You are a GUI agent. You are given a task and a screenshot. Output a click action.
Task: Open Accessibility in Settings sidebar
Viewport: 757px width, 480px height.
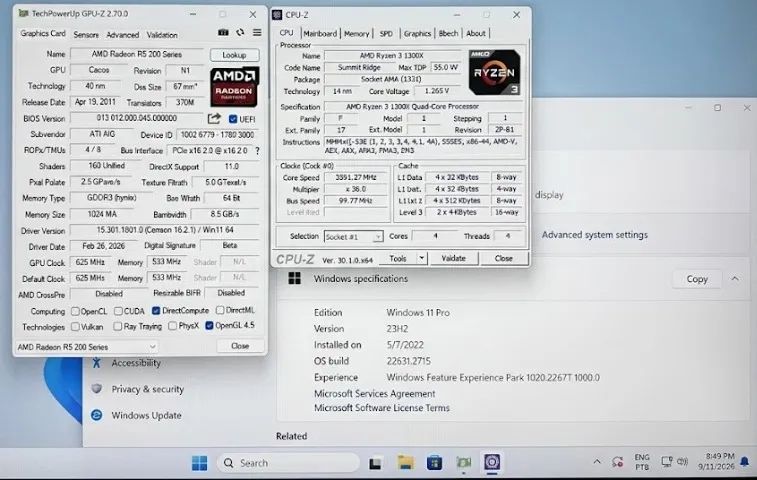click(136, 363)
